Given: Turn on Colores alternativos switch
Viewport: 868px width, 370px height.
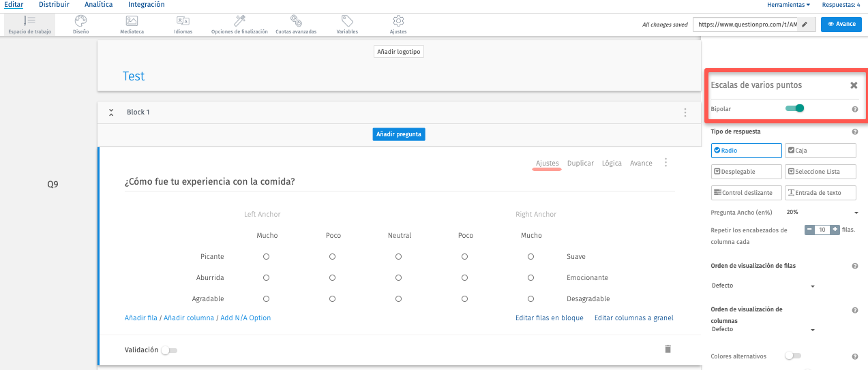Looking at the screenshot, I should [x=792, y=356].
